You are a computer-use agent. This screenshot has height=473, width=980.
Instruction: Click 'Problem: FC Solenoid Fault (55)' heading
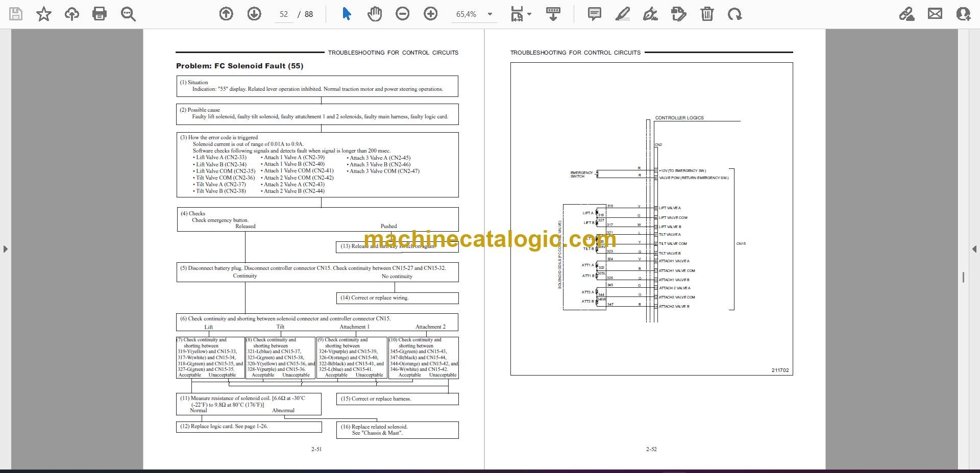tap(240, 66)
